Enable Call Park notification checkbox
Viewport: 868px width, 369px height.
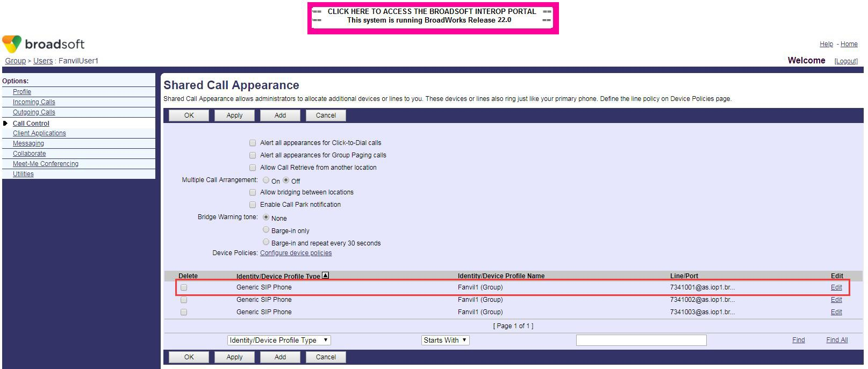[253, 205]
